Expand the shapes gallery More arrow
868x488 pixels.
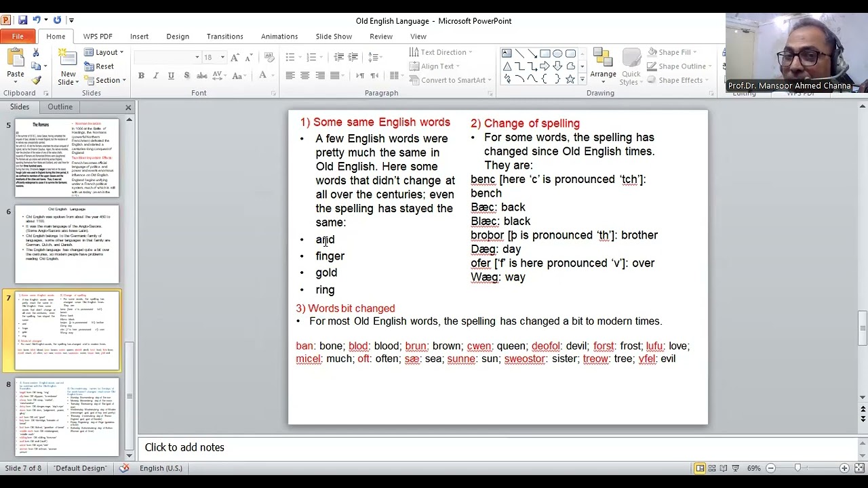(582, 79)
